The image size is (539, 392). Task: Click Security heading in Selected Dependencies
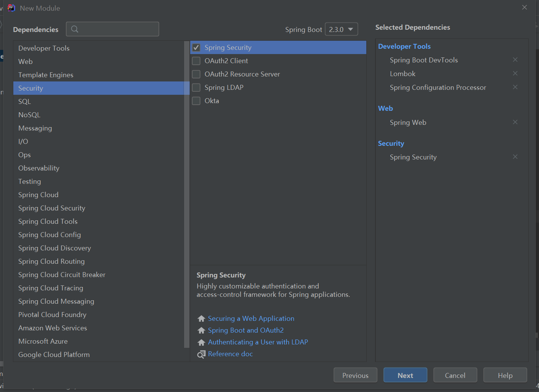391,143
